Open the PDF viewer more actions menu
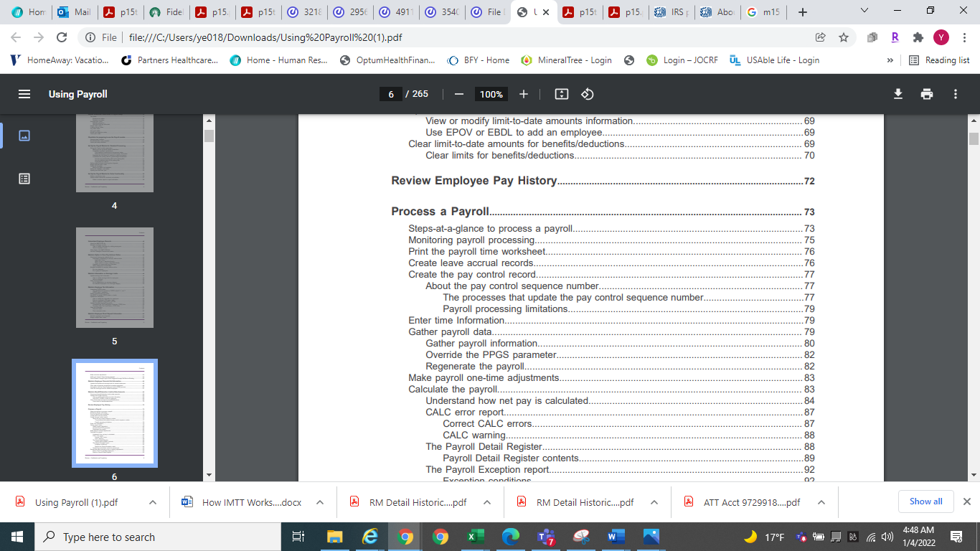 click(x=956, y=94)
